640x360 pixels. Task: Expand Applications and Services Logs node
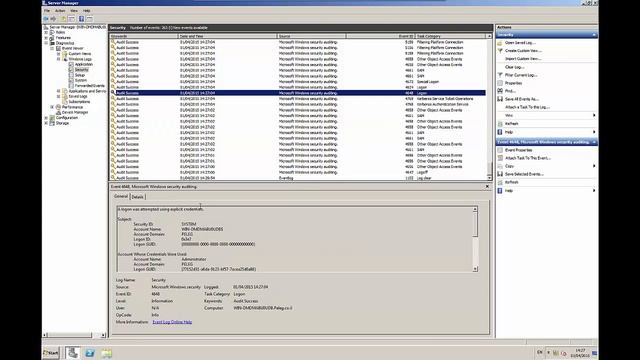click(x=58, y=91)
